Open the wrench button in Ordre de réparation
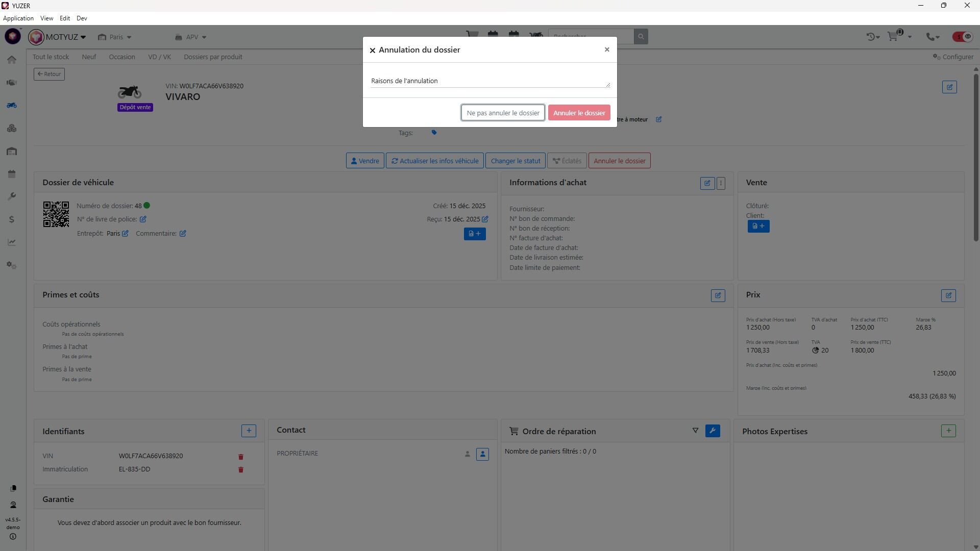 [713, 431]
